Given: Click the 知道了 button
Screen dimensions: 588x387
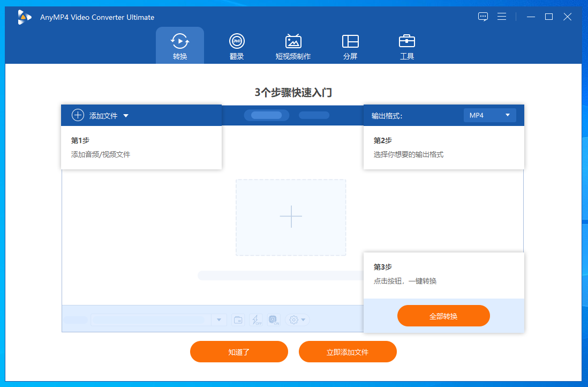Looking at the screenshot, I should point(239,352).
